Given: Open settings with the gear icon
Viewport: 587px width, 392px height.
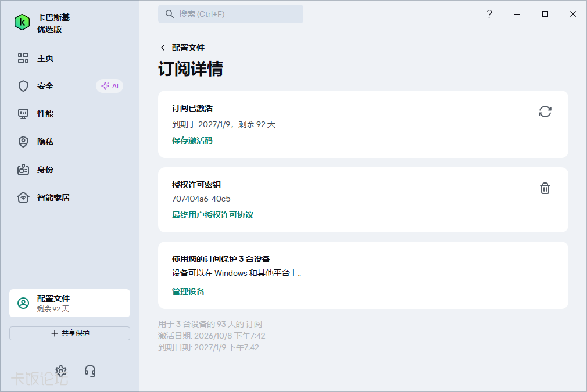Looking at the screenshot, I should [61, 371].
